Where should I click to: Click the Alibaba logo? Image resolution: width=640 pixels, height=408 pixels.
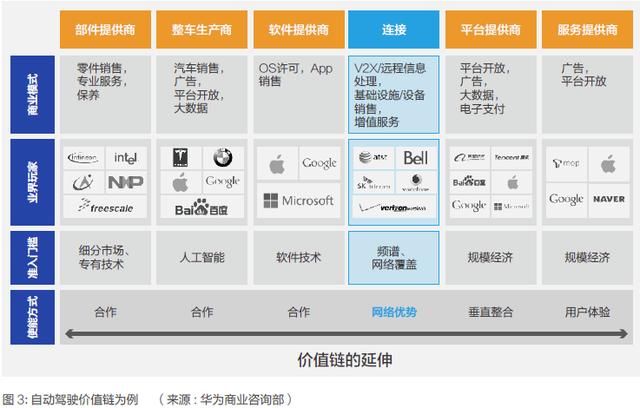coord(469,157)
